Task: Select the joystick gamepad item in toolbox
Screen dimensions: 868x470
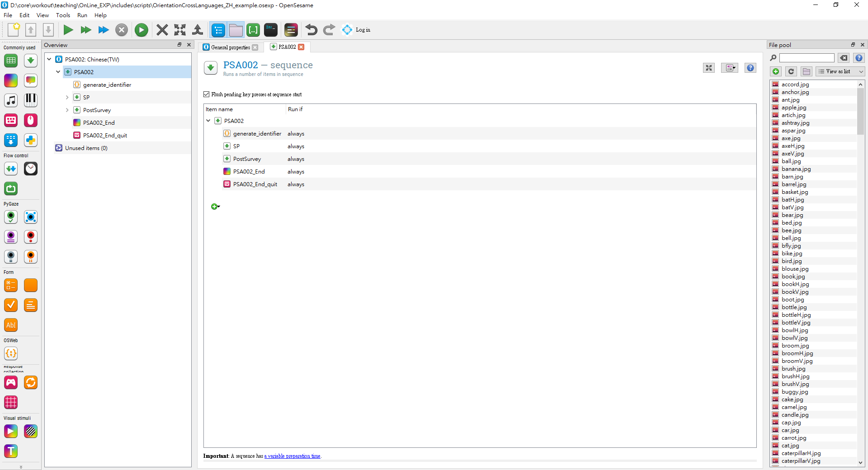Action: click(x=11, y=382)
